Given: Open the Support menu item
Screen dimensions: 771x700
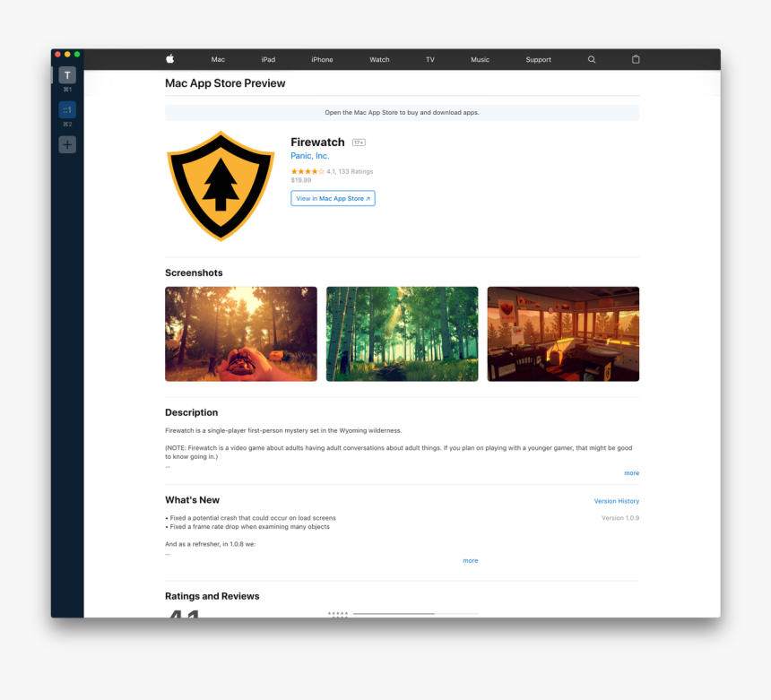Looking at the screenshot, I should 538,59.
